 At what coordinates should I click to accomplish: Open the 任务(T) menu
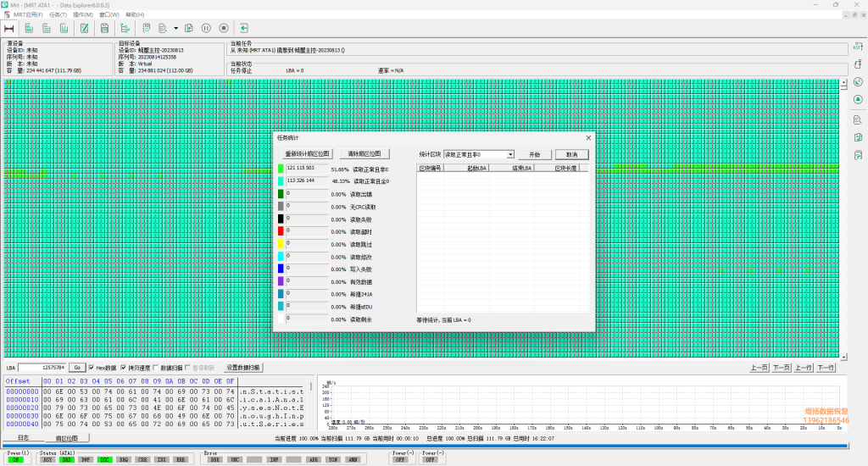58,15
